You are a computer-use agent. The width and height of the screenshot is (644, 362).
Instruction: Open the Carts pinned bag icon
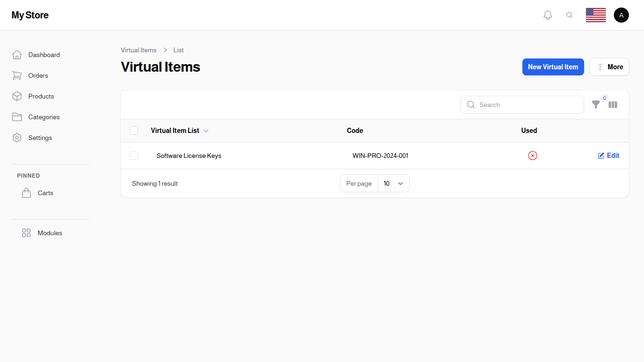(x=26, y=193)
